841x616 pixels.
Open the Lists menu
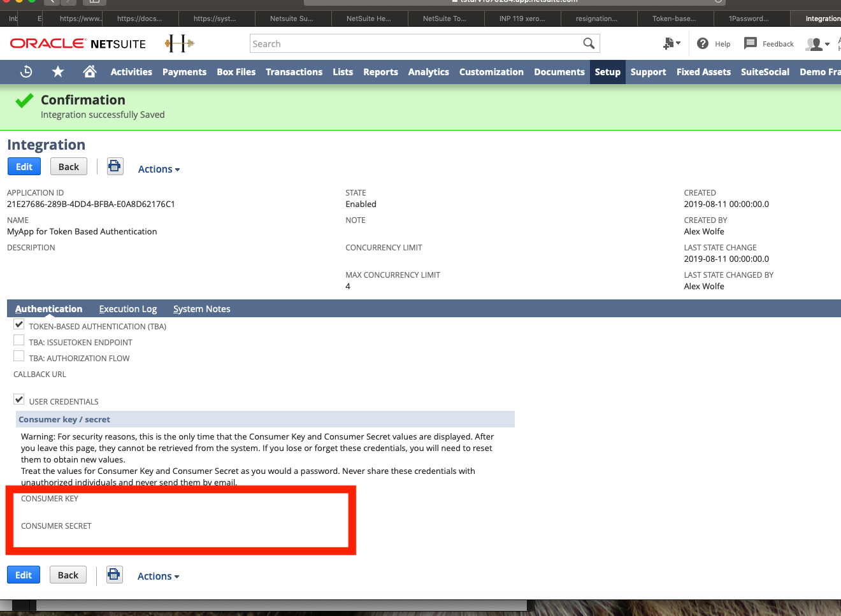[x=343, y=72]
